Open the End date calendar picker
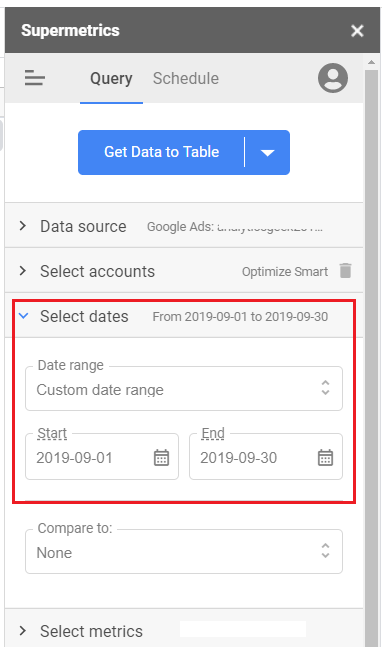This screenshot has height=647, width=382. pos(325,458)
